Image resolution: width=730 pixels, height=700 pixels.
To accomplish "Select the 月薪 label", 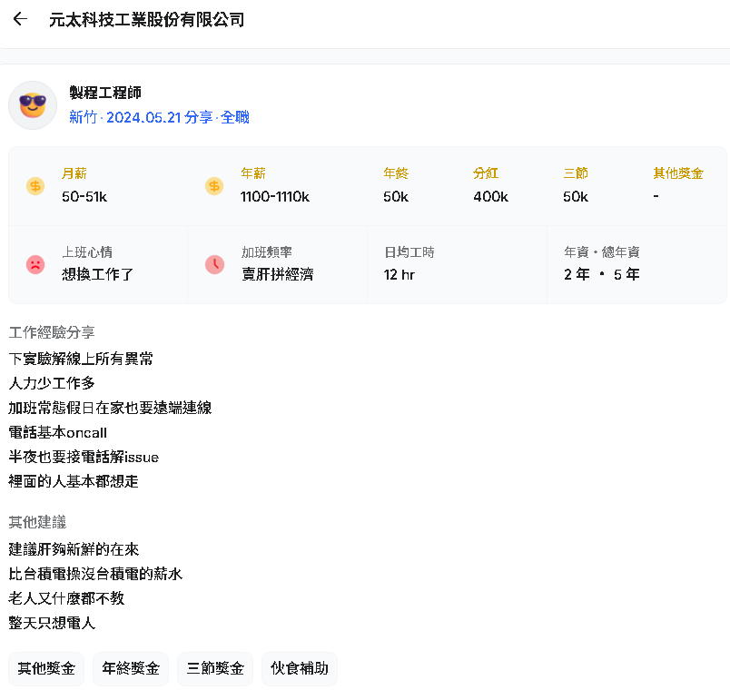I will coord(74,173).
